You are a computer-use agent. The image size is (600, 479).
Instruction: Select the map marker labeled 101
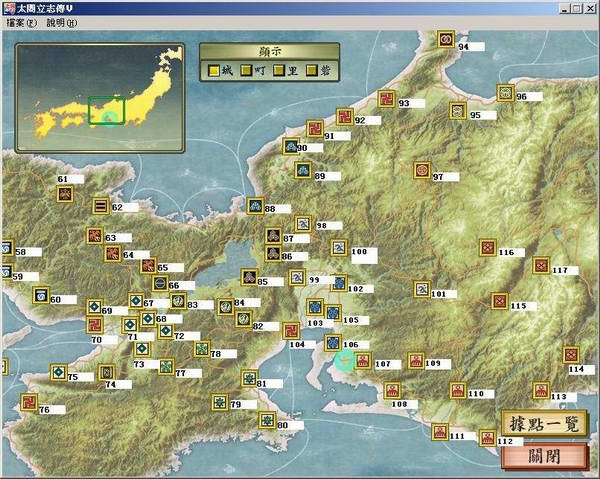click(x=420, y=289)
